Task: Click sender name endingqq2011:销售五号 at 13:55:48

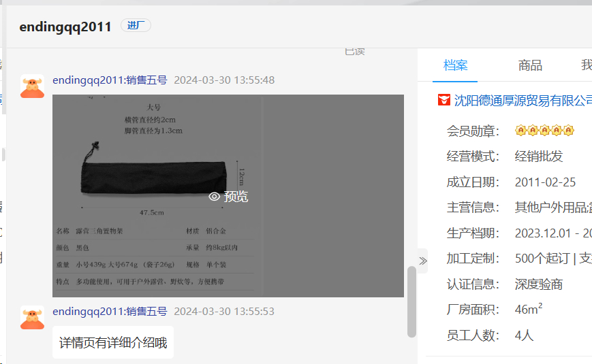Action: point(110,80)
